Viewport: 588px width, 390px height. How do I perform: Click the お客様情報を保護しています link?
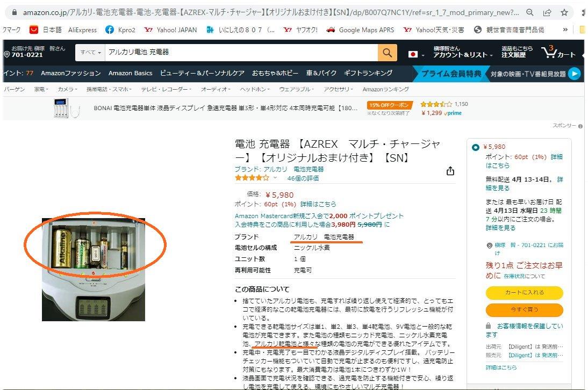pos(524,330)
